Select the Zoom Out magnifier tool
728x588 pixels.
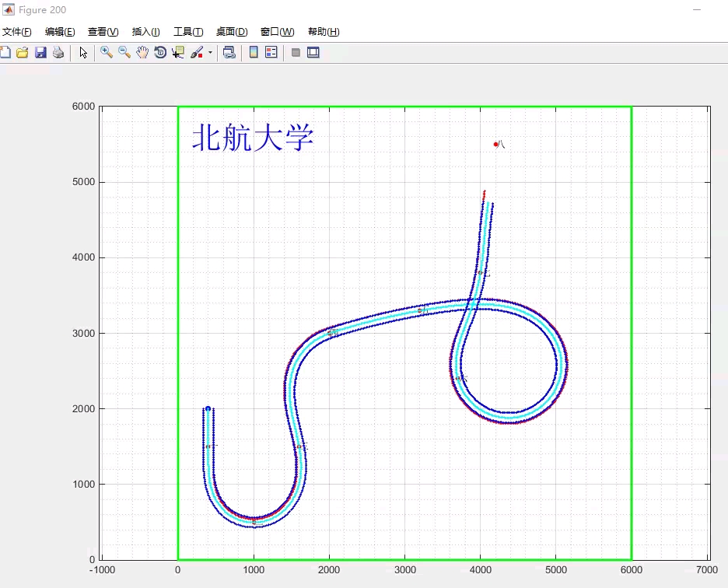tap(124, 52)
